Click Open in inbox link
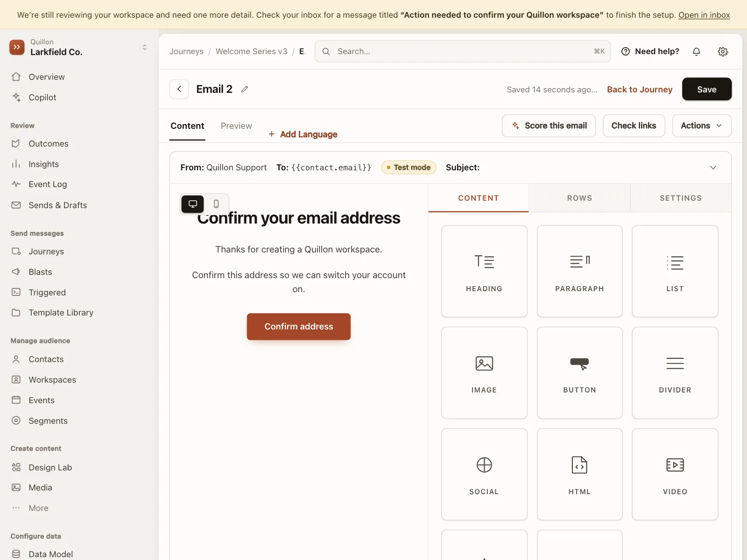 (704, 15)
